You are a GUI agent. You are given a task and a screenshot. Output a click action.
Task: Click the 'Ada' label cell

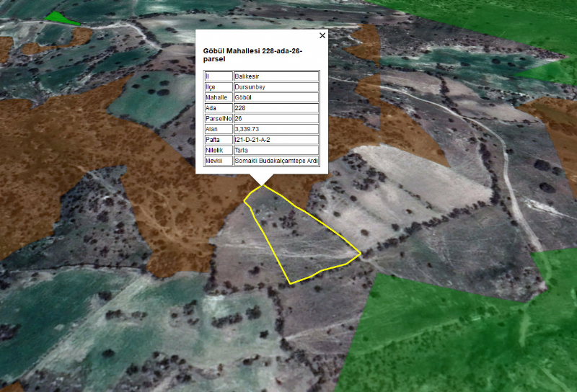(219, 108)
